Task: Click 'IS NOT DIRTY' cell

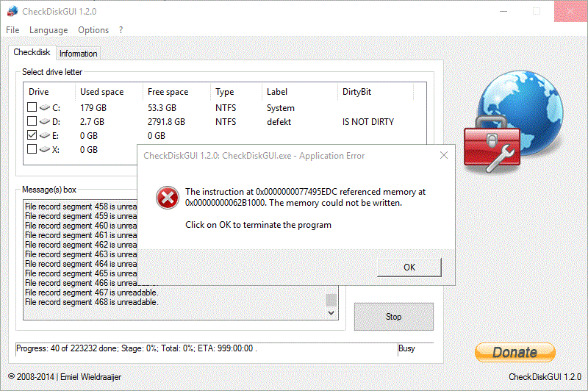Action: point(368,122)
